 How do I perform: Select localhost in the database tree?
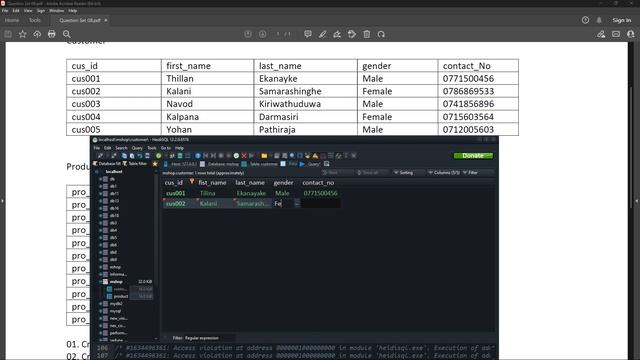(114, 171)
